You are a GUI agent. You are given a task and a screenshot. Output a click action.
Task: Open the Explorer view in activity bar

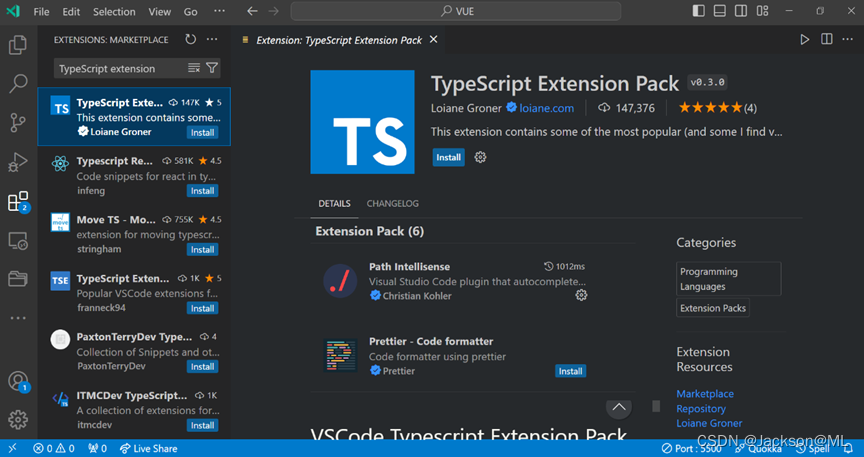coord(18,45)
